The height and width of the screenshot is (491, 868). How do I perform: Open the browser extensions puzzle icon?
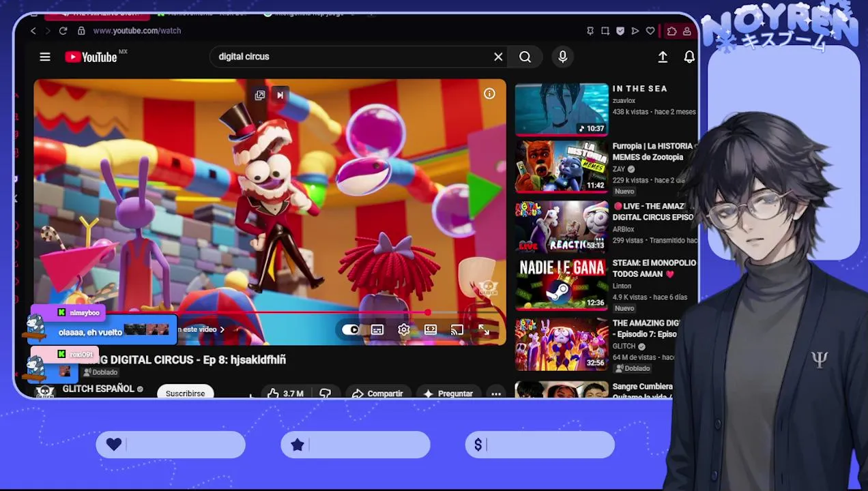pyautogui.click(x=672, y=31)
